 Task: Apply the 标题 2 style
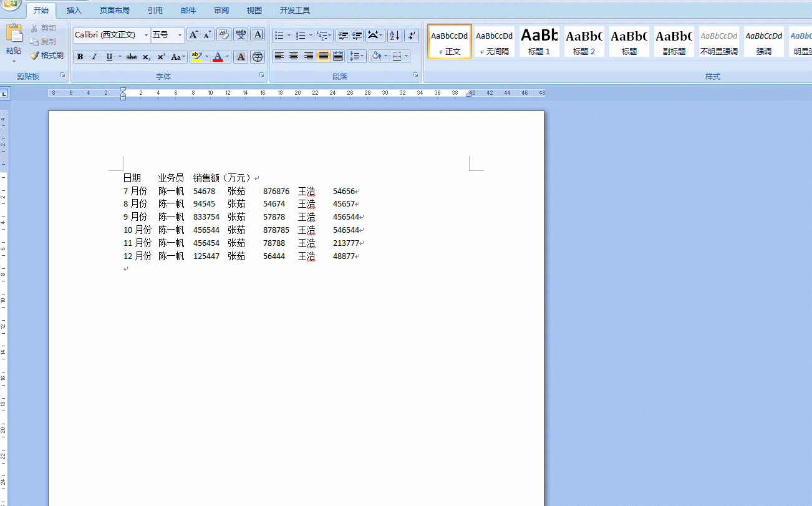pyautogui.click(x=584, y=42)
